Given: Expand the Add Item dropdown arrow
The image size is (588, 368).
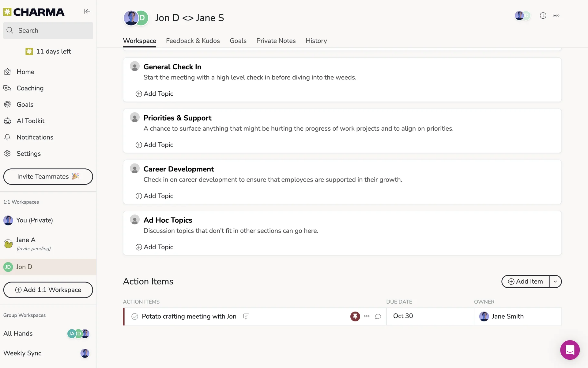Looking at the screenshot, I should point(555,282).
